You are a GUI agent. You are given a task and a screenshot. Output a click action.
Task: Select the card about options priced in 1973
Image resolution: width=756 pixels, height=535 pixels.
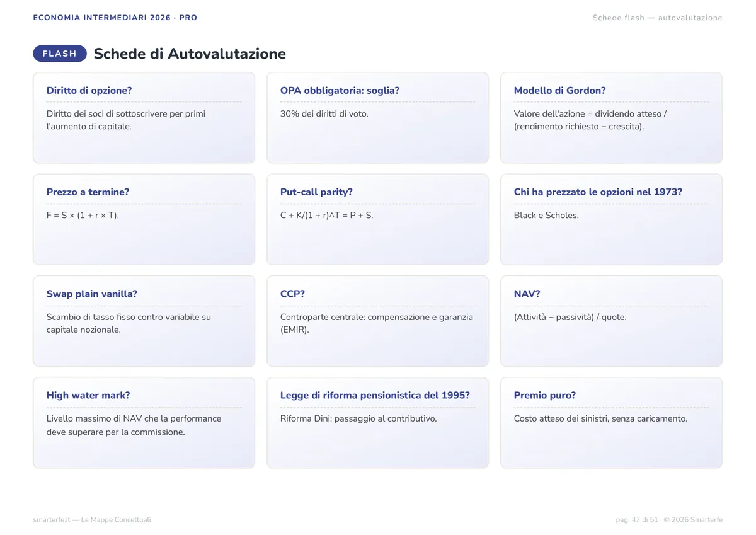(611, 219)
